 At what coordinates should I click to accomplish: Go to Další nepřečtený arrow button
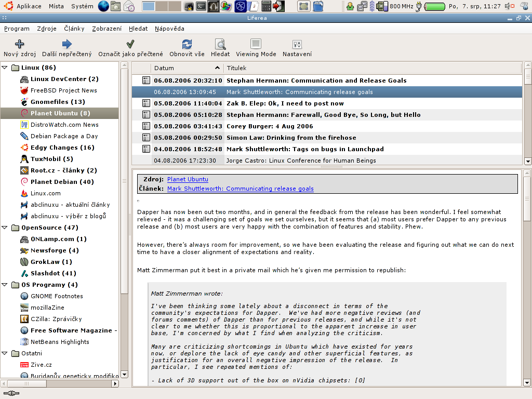(x=67, y=44)
